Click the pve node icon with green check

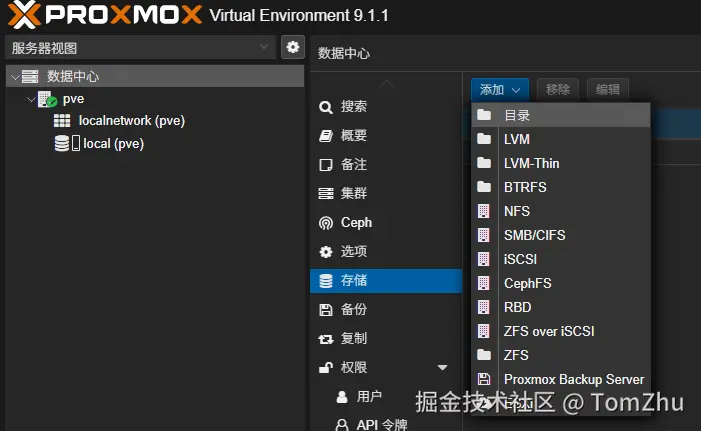coord(47,99)
